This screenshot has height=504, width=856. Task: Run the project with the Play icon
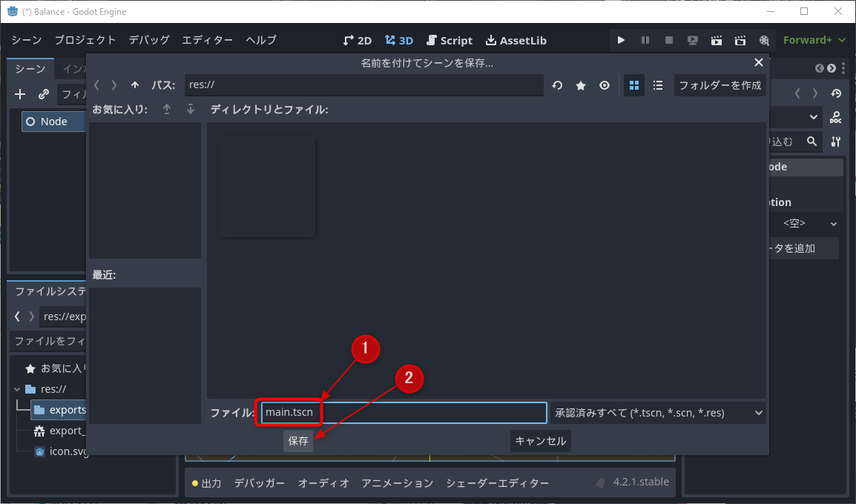tap(621, 40)
